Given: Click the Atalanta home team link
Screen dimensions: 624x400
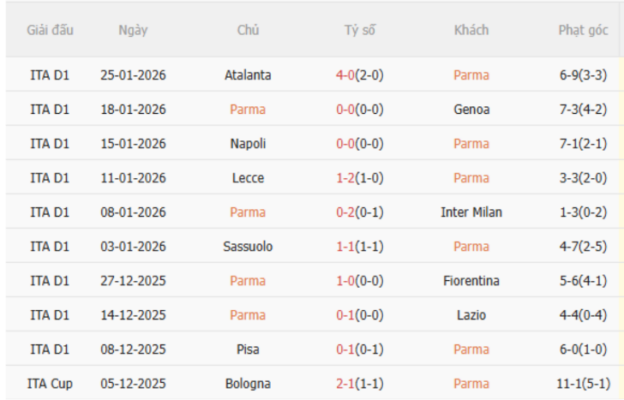Looking at the screenshot, I should 248,75.
